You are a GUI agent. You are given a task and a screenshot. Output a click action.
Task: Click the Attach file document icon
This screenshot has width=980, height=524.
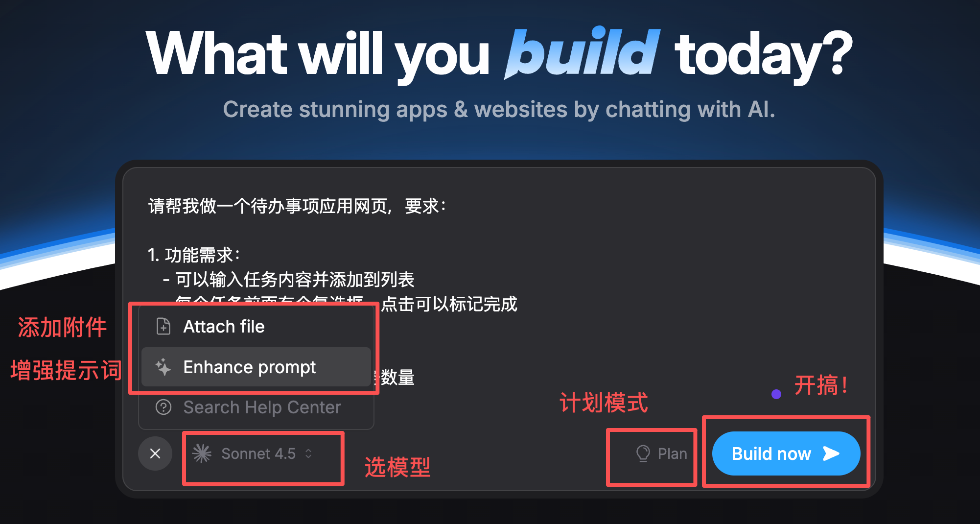(163, 326)
